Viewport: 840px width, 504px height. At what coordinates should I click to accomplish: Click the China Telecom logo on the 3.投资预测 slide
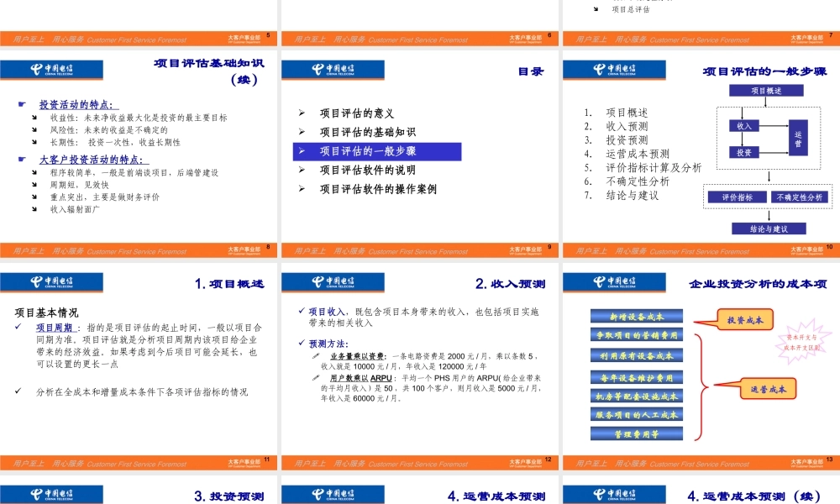(x=51, y=495)
